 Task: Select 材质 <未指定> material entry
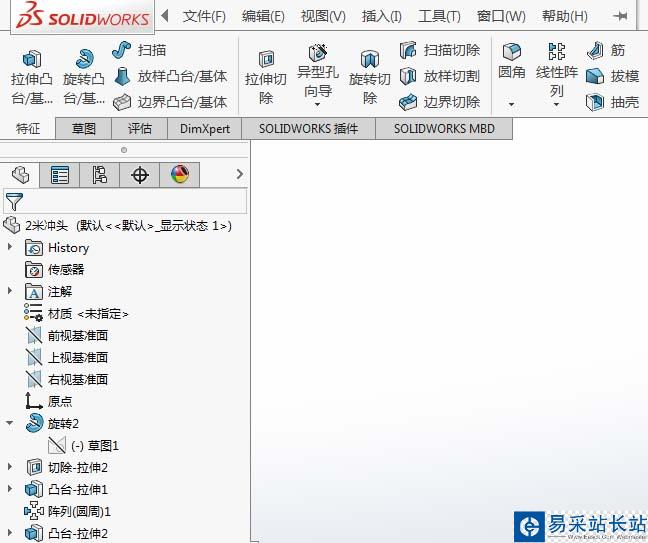point(76,313)
